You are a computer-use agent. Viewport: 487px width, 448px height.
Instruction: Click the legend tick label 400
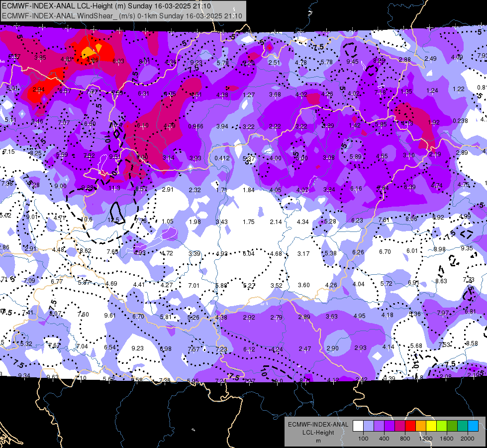384,439
